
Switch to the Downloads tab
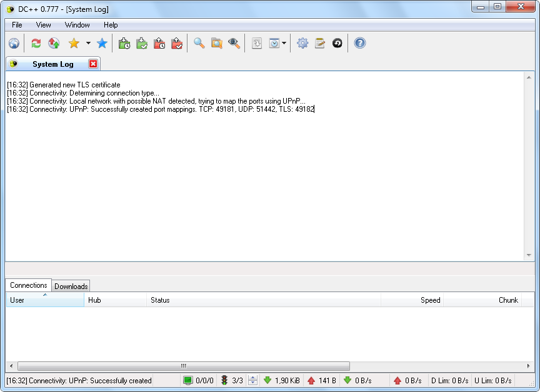(x=71, y=287)
